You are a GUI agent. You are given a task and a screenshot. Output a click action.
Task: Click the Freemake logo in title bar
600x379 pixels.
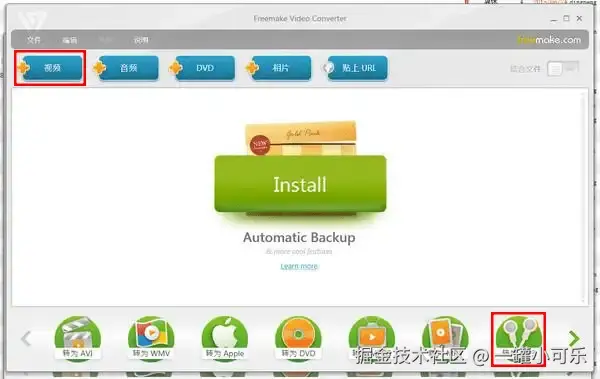[x=32, y=20]
